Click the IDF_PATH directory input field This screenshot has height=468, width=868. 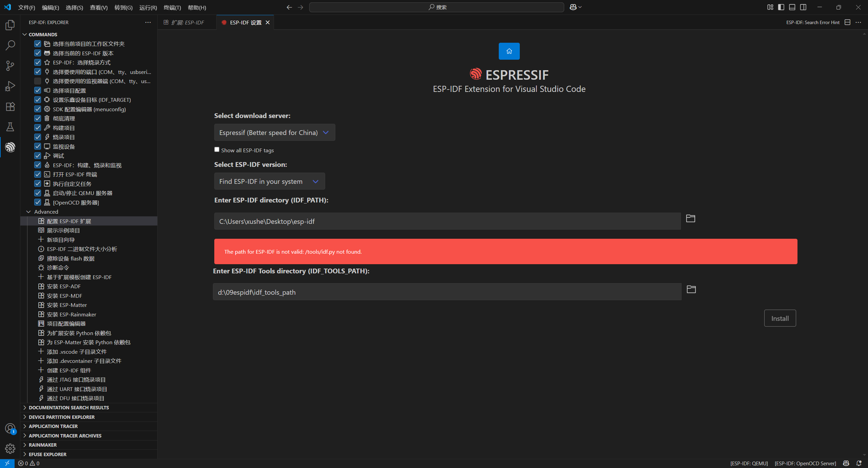(x=447, y=221)
